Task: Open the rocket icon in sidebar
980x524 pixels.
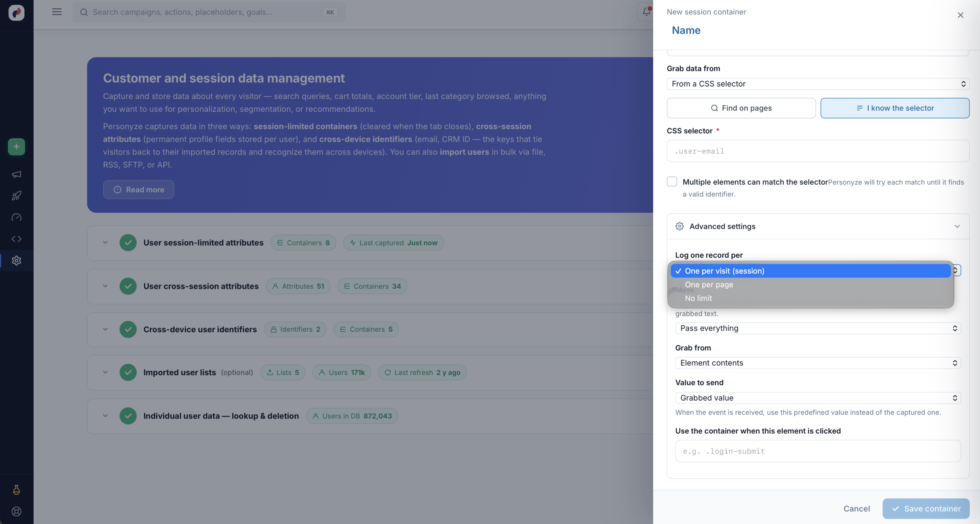Action: click(16, 196)
